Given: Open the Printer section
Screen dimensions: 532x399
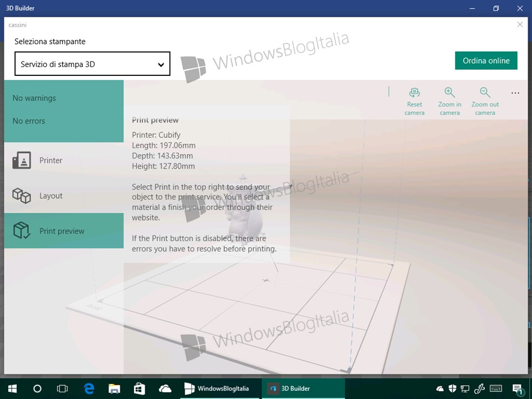Looking at the screenshot, I should pyautogui.click(x=64, y=160).
